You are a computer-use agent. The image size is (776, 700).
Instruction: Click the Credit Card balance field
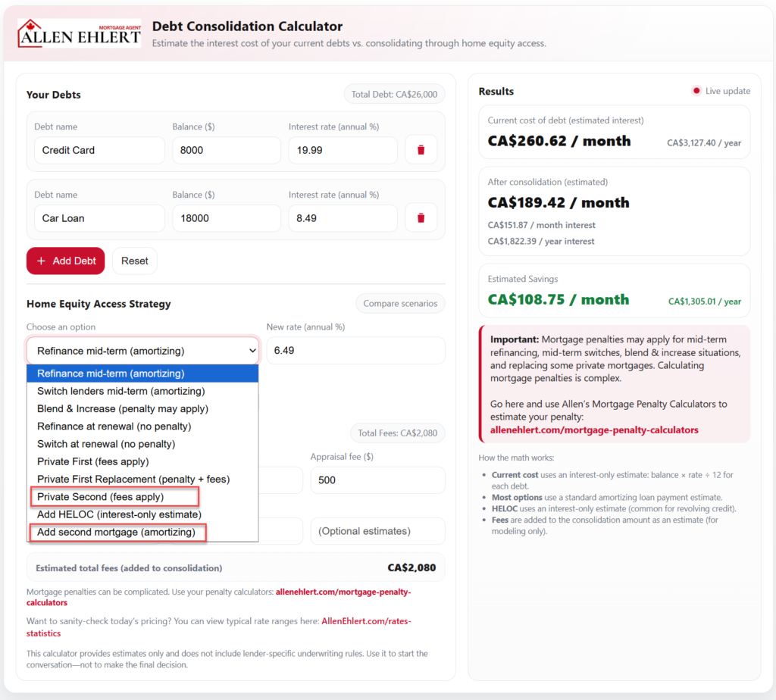[226, 150]
